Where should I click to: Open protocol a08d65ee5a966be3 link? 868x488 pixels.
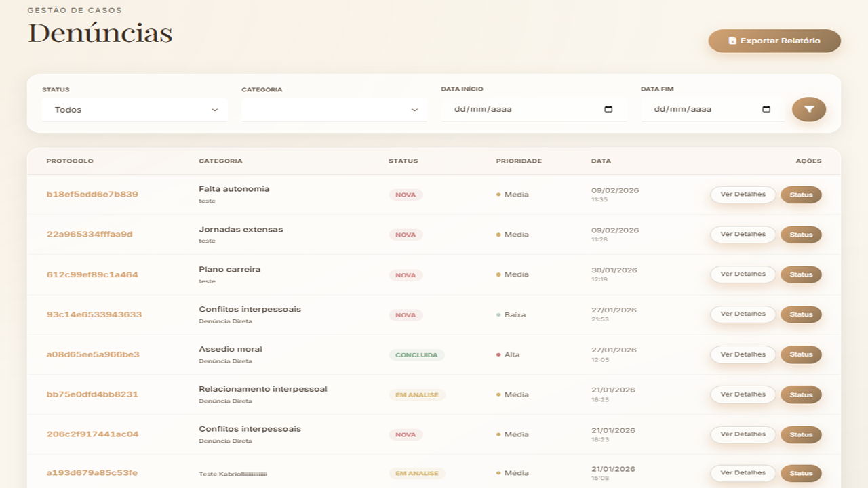click(93, 354)
